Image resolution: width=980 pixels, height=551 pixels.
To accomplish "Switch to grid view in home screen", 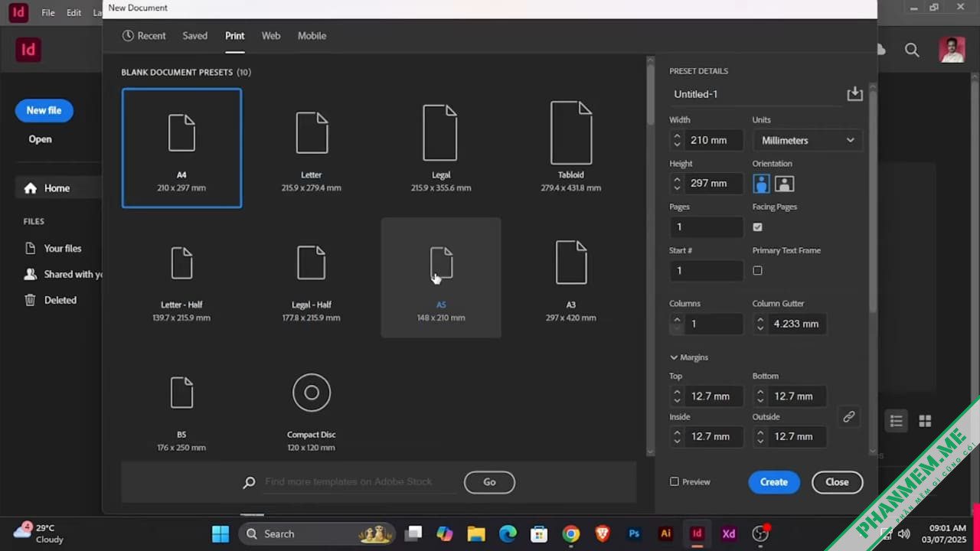I will click(x=925, y=421).
